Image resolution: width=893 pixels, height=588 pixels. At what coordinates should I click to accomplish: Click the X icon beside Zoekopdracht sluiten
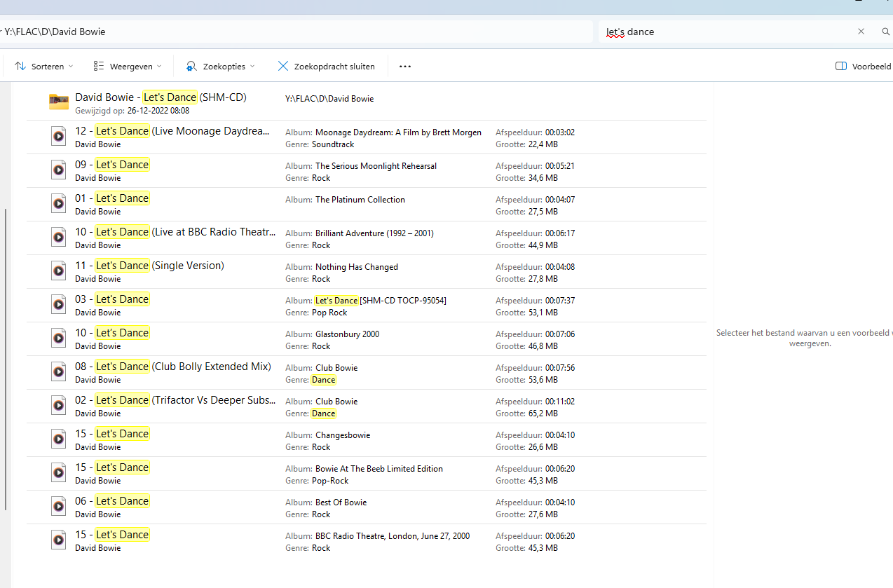pyautogui.click(x=283, y=67)
